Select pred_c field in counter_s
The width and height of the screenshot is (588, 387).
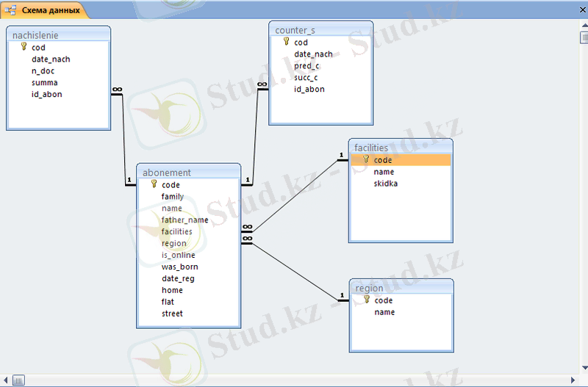click(x=306, y=65)
